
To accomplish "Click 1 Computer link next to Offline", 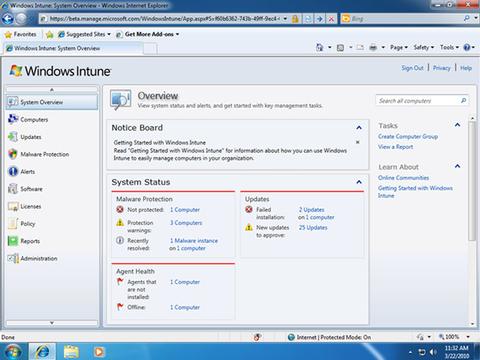I will (185, 307).
